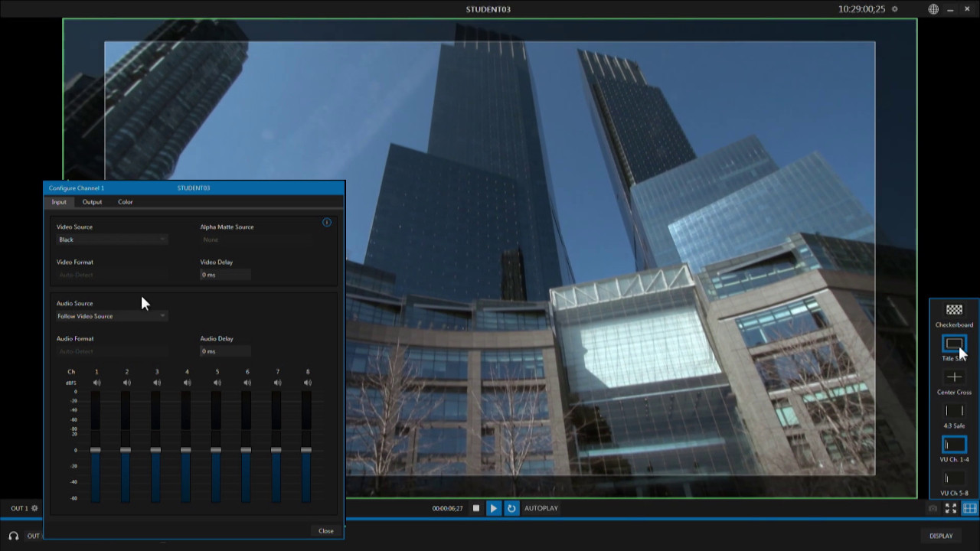Open the Alpha Matte Source dropdown
The height and width of the screenshot is (551, 980).
(x=256, y=240)
